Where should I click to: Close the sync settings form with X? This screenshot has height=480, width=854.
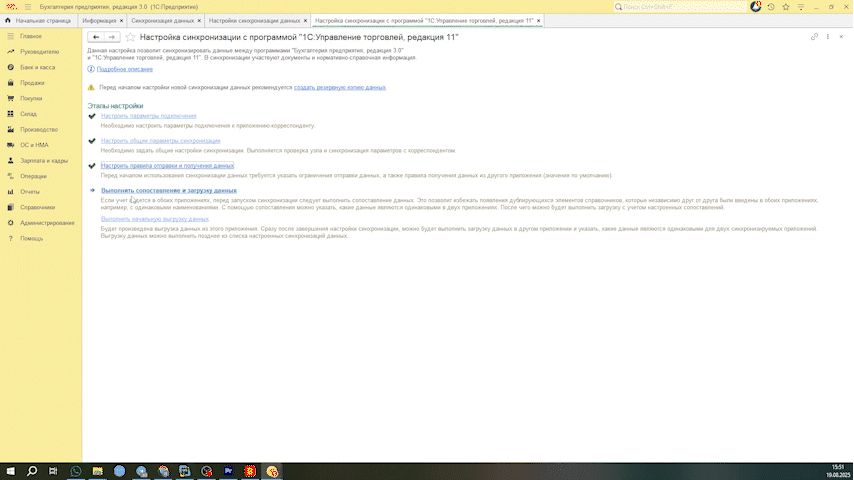[841, 37]
